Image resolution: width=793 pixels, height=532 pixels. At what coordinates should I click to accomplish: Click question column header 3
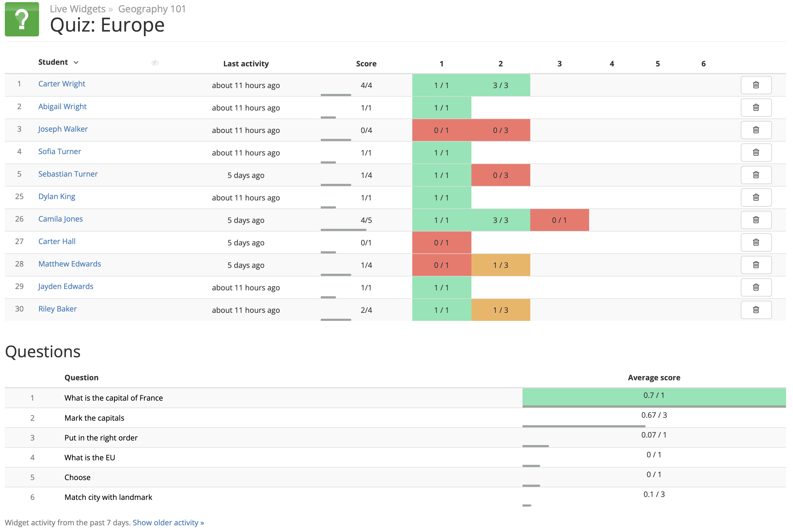(560, 64)
